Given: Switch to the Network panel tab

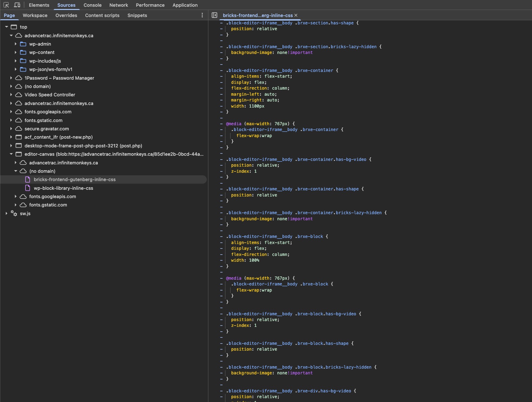Looking at the screenshot, I should pyautogui.click(x=118, y=5).
